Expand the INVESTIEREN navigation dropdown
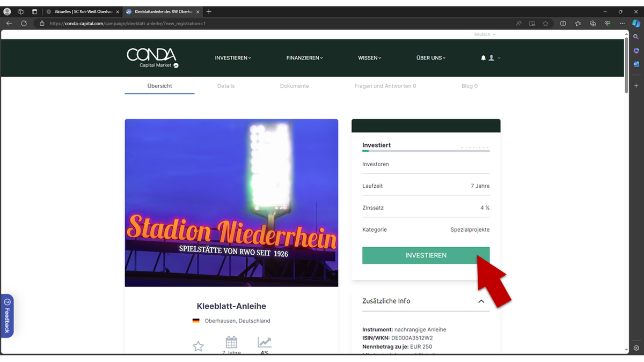Screen dimensions: 644x362 (233, 58)
